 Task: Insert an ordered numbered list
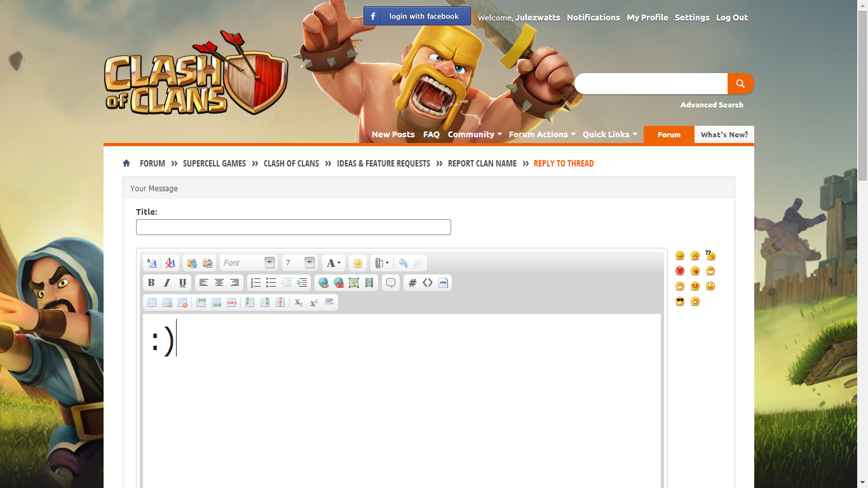[x=255, y=283]
